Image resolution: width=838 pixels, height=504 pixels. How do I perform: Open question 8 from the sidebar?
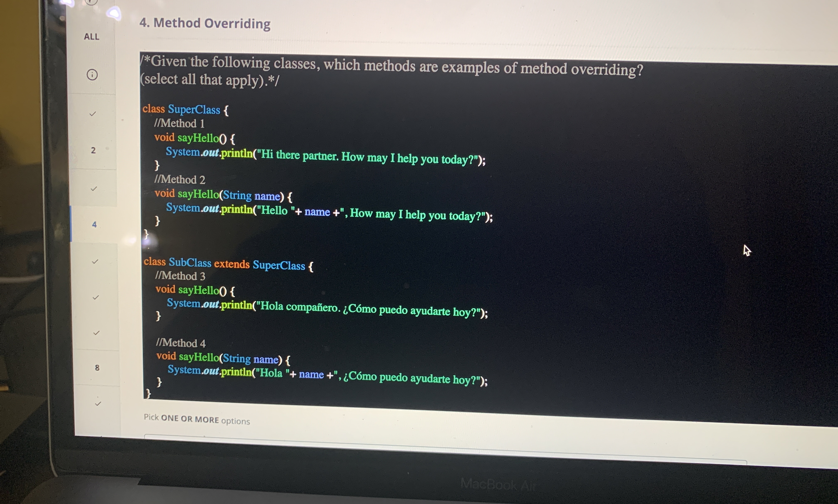pyautogui.click(x=97, y=368)
